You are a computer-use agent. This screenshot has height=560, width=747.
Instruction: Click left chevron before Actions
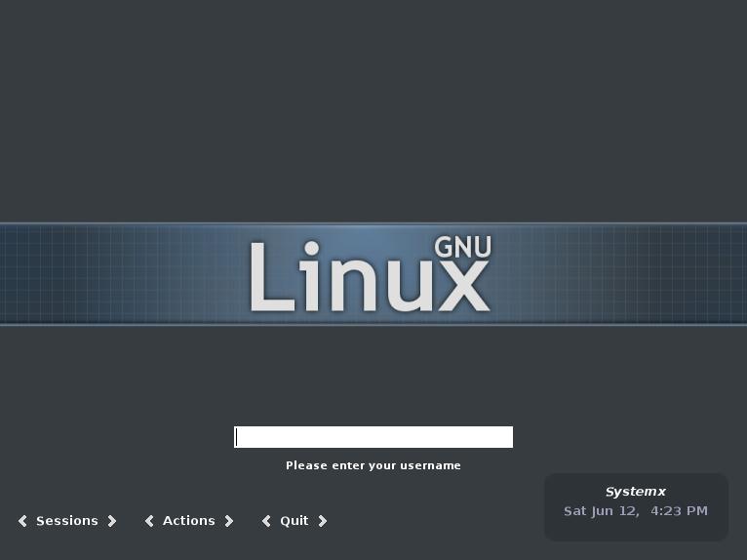click(149, 521)
